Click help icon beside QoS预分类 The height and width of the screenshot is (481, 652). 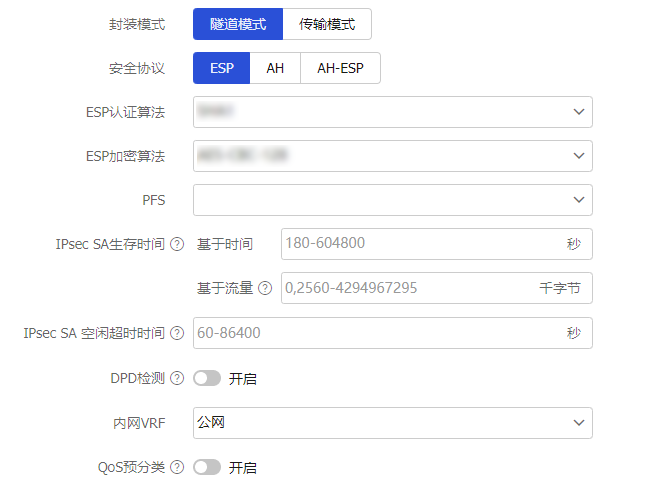pos(177,467)
